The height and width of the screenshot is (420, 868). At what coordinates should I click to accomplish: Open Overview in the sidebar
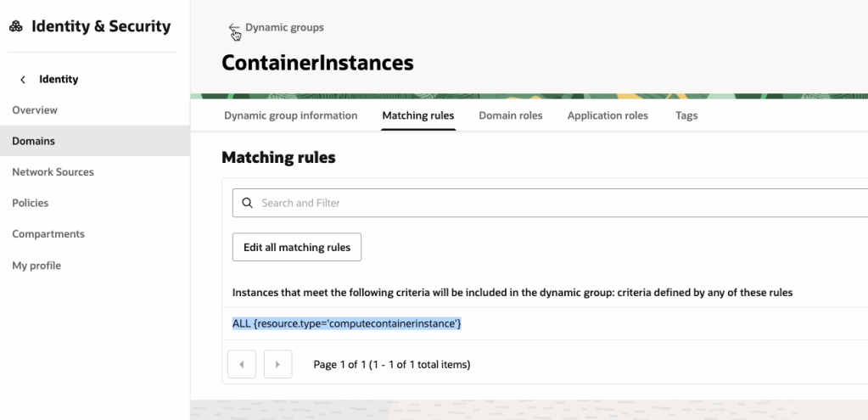tap(35, 110)
